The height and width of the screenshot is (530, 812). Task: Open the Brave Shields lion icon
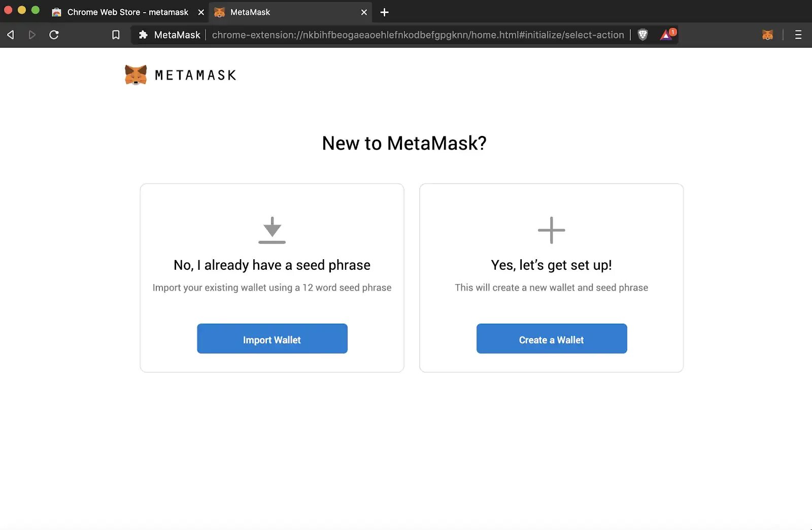coord(642,34)
